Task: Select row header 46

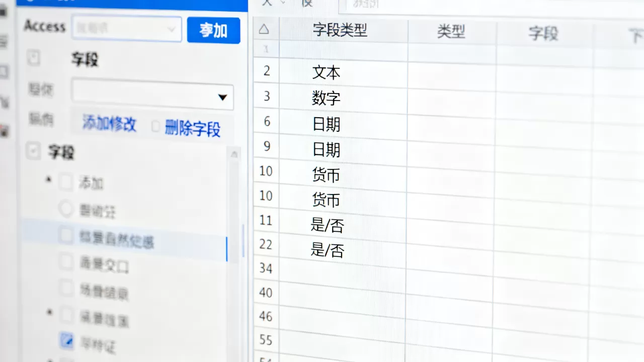Action: click(266, 316)
